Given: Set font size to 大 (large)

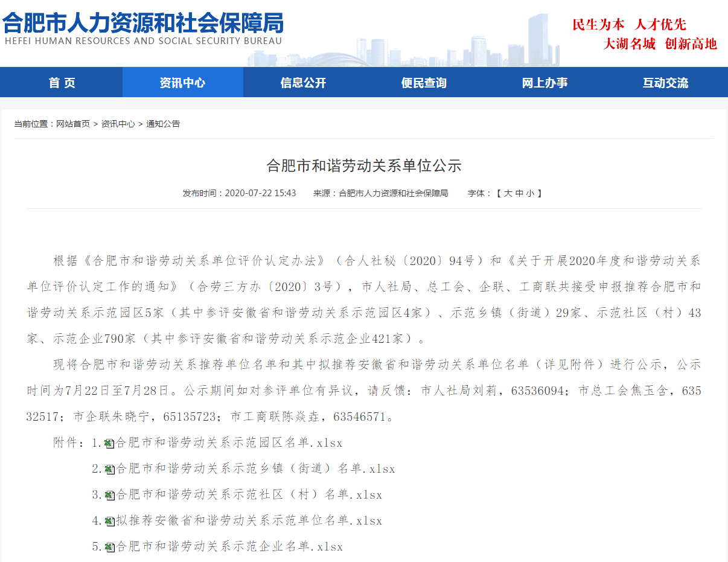Looking at the screenshot, I should coord(508,193).
